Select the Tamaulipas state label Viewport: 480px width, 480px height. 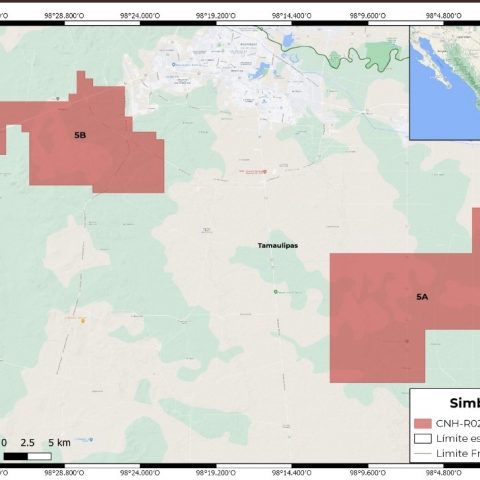tap(278, 245)
